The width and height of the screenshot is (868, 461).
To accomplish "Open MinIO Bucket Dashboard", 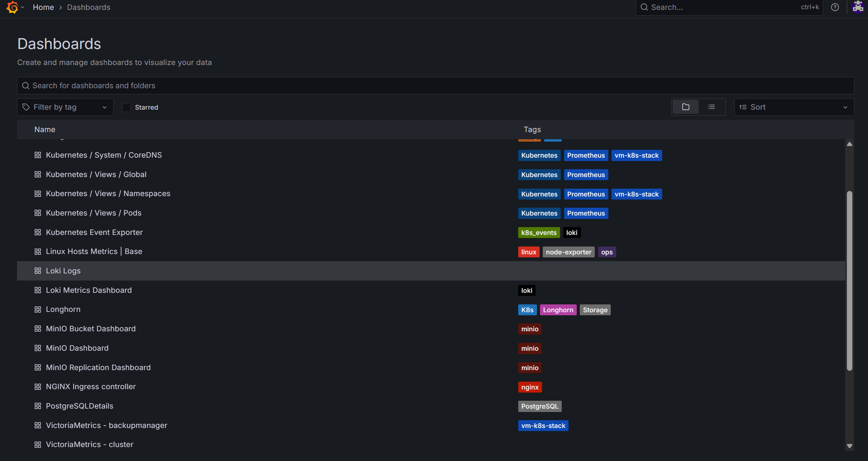I will [x=91, y=329].
